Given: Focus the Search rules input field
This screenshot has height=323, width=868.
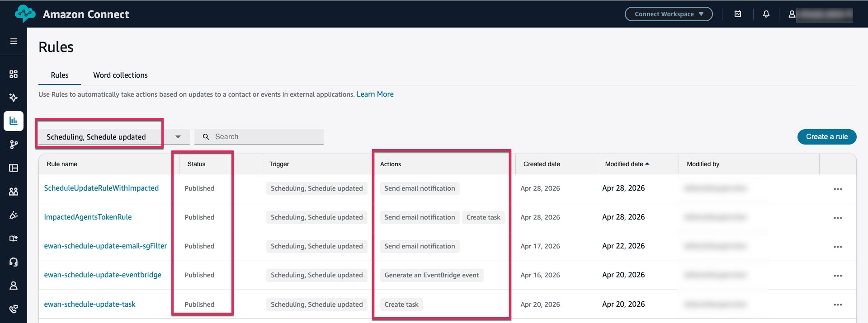Looking at the screenshot, I should coord(259,137).
